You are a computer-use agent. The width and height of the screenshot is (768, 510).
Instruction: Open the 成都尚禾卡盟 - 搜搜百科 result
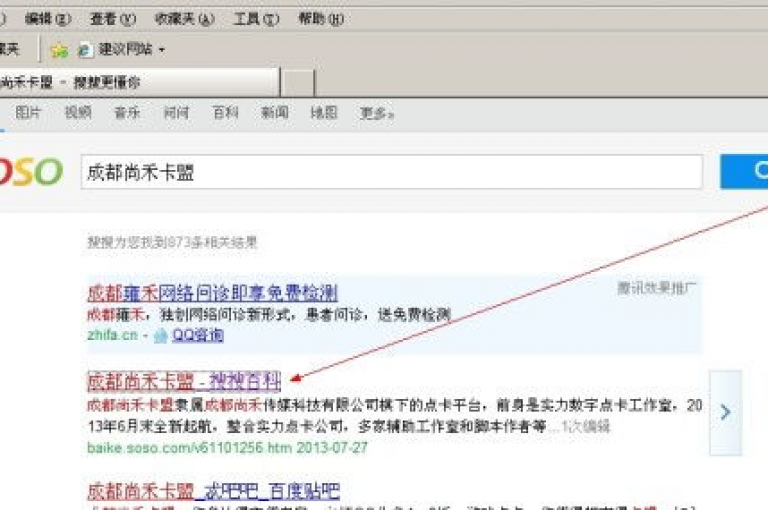pos(184,382)
